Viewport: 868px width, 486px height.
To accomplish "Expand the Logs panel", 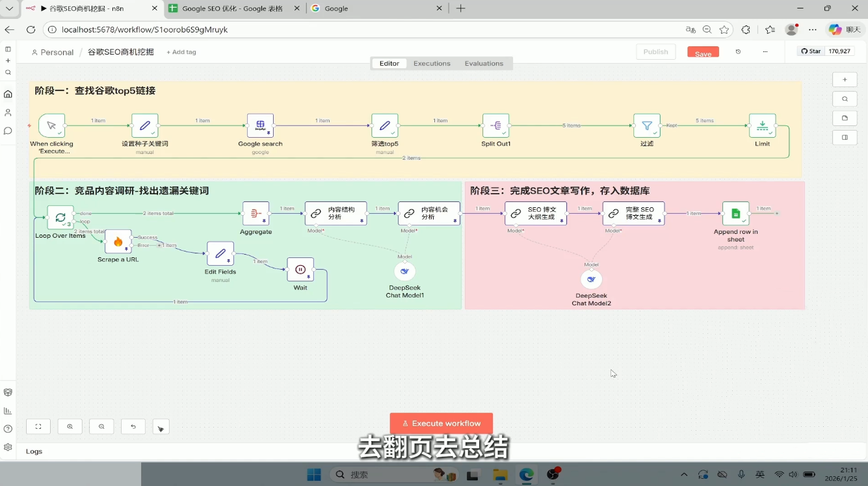I will pyautogui.click(x=34, y=451).
